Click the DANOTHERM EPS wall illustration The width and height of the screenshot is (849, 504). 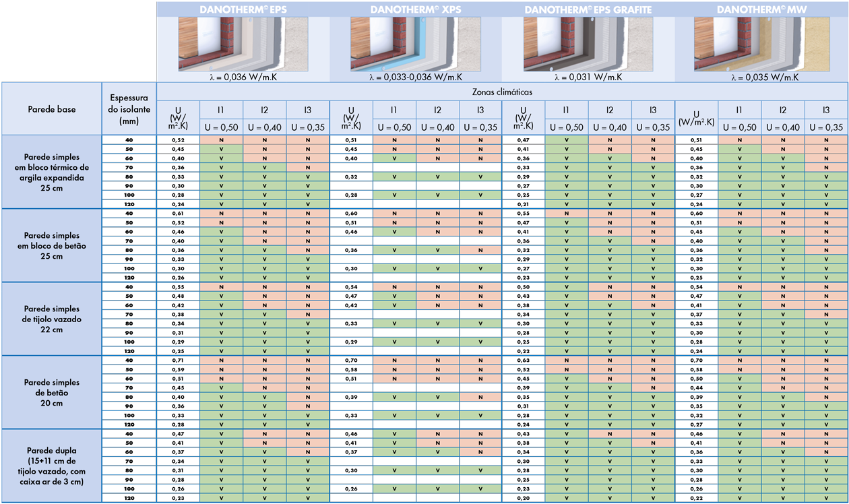coord(243,44)
